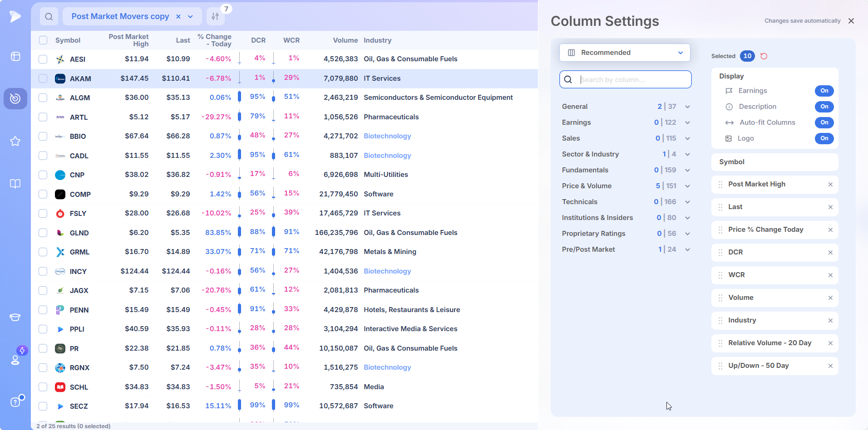The height and width of the screenshot is (430, 868).
Task: Open the filter settings icon with badge 7
Action: [x=216, y=17]
